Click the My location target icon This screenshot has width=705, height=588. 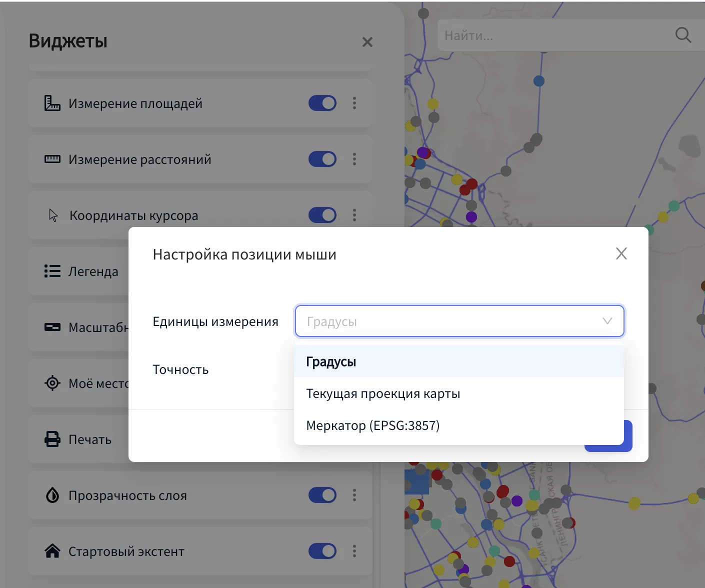coord(52,383)
